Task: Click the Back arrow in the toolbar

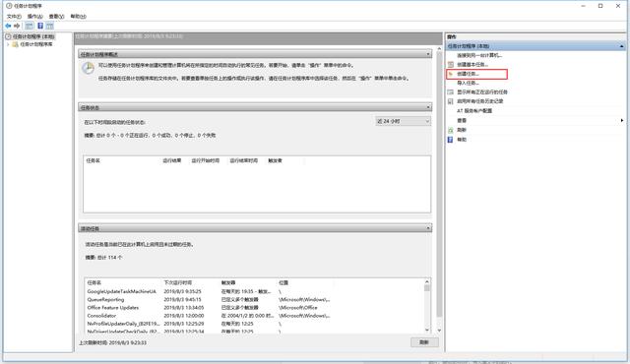Action: 8,26
